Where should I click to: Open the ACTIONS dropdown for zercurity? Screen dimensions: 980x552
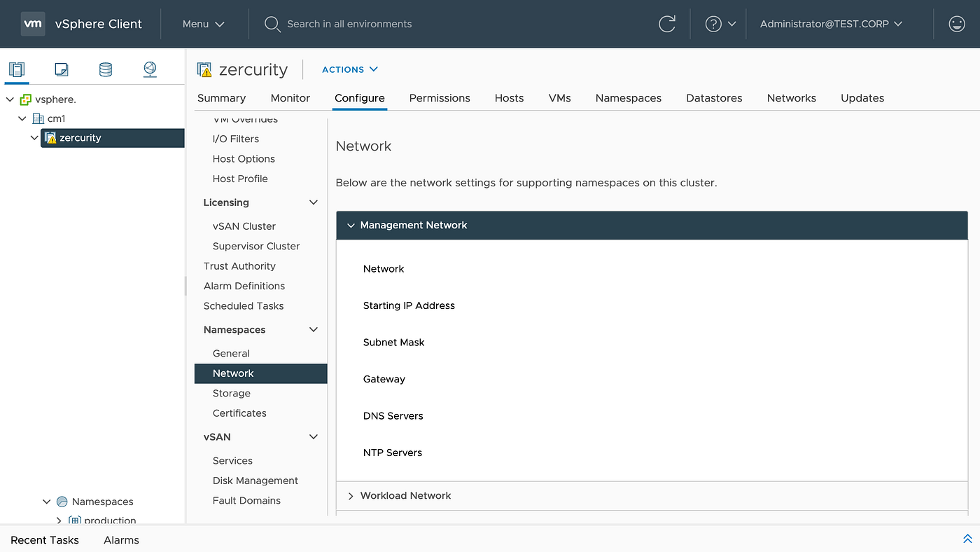[350, 69]
